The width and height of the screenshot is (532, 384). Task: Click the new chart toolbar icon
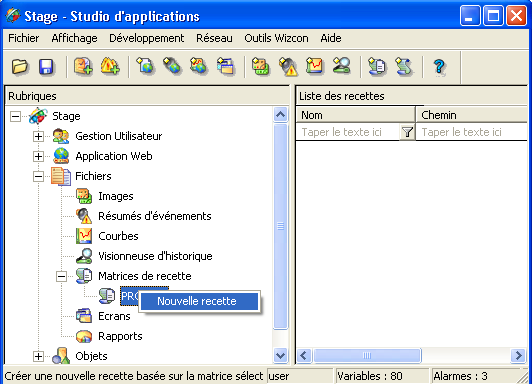(x=315, y=66)
